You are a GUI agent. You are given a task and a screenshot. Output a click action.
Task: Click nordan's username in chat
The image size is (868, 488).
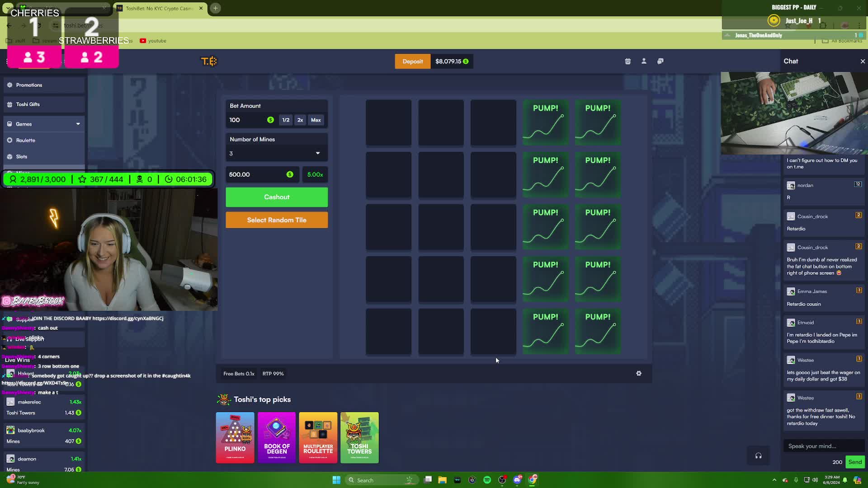tap(805, 186)
